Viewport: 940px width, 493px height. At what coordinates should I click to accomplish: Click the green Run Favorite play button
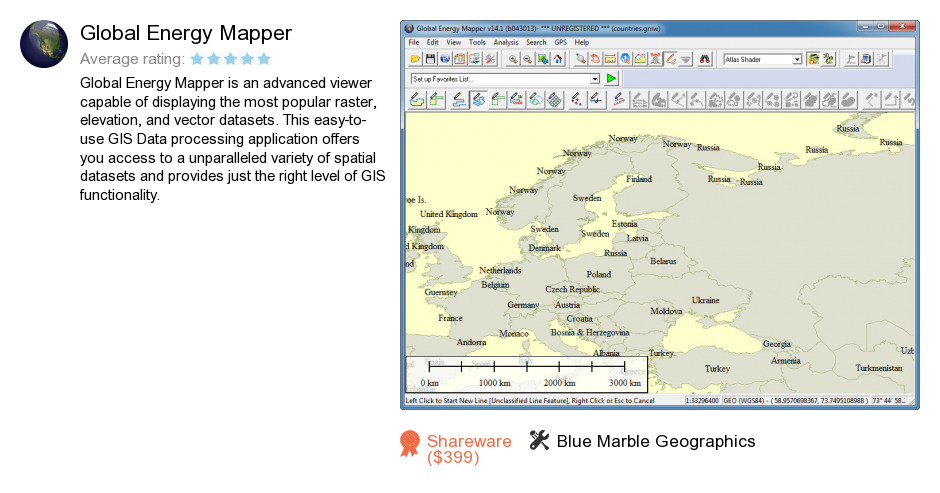(x=611, y=79)
